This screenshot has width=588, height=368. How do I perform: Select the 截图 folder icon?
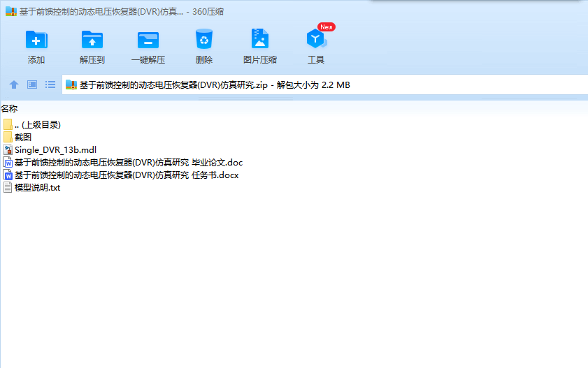tap(8, 137)
